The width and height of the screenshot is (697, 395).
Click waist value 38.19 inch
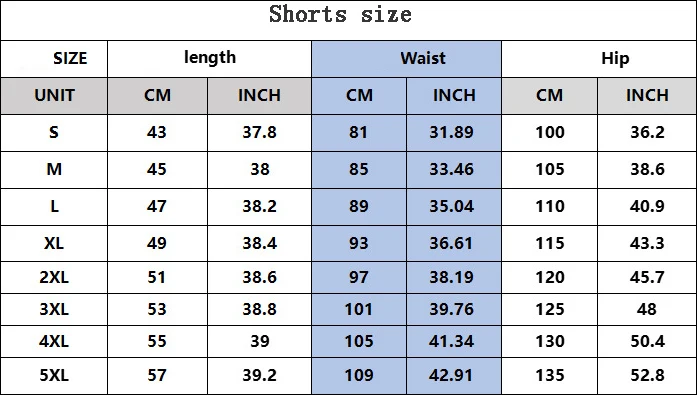pos(452,277)
